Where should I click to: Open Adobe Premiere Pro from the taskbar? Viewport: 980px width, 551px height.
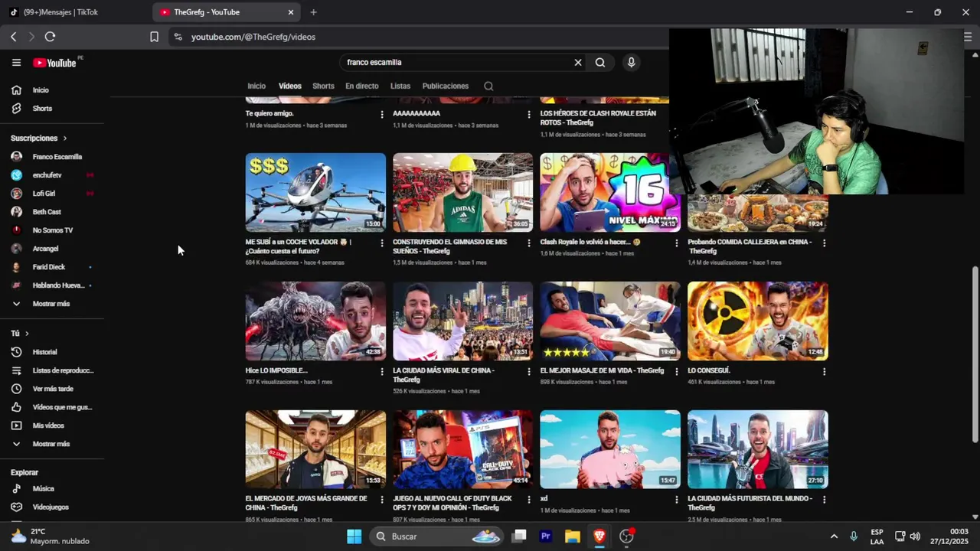pyautogui.click(x=546, y=536)
